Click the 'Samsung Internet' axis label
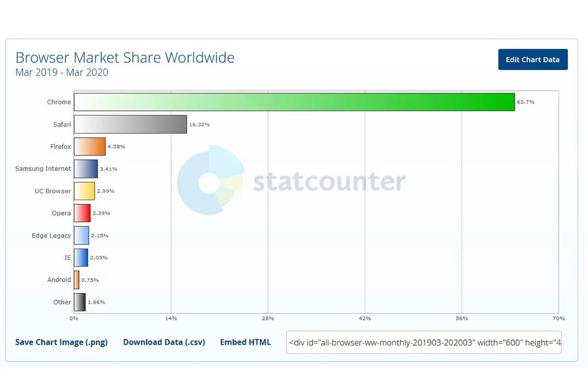Screen dimensions: 588x392 click(x=43, y=169)
